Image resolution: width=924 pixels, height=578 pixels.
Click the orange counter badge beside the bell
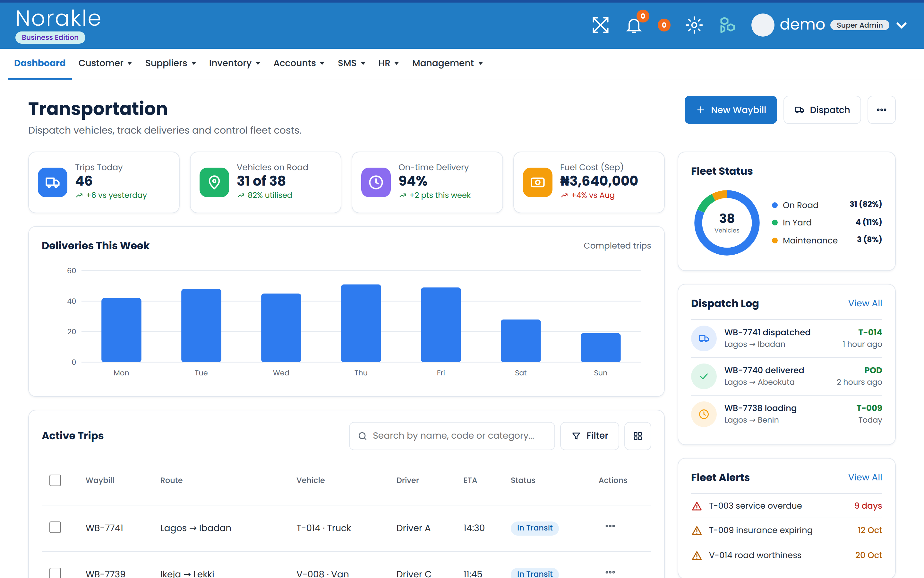(664, 25)
